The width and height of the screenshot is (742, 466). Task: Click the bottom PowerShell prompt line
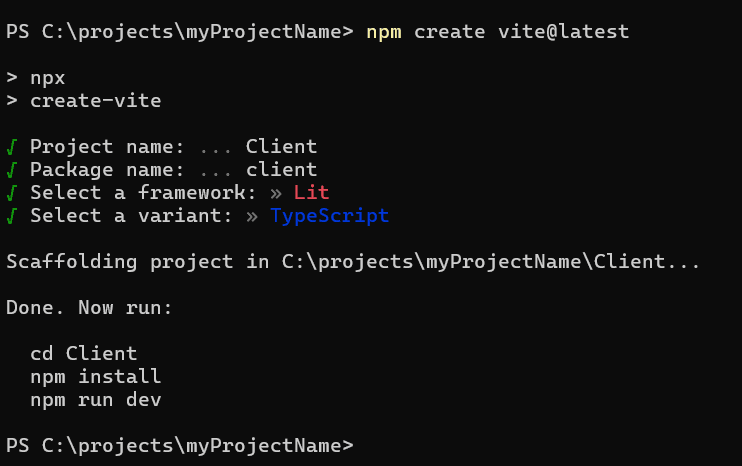[x=180, y=446]
